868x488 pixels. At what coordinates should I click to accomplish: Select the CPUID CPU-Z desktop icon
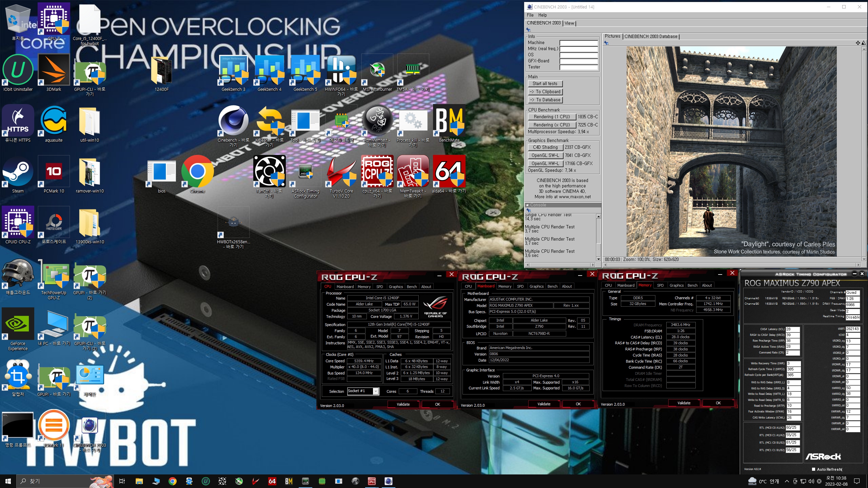click(18, 226)
